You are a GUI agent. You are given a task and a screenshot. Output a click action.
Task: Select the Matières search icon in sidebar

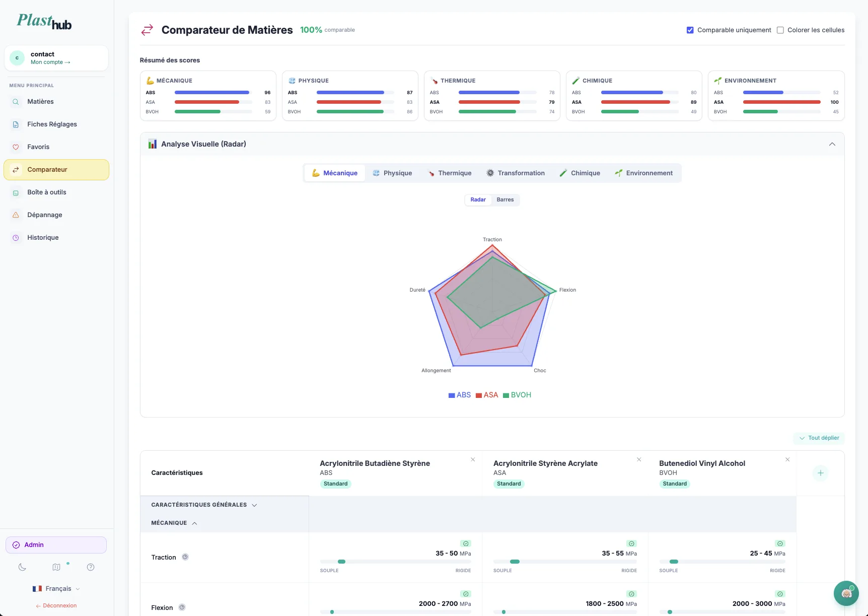[16, 102]
